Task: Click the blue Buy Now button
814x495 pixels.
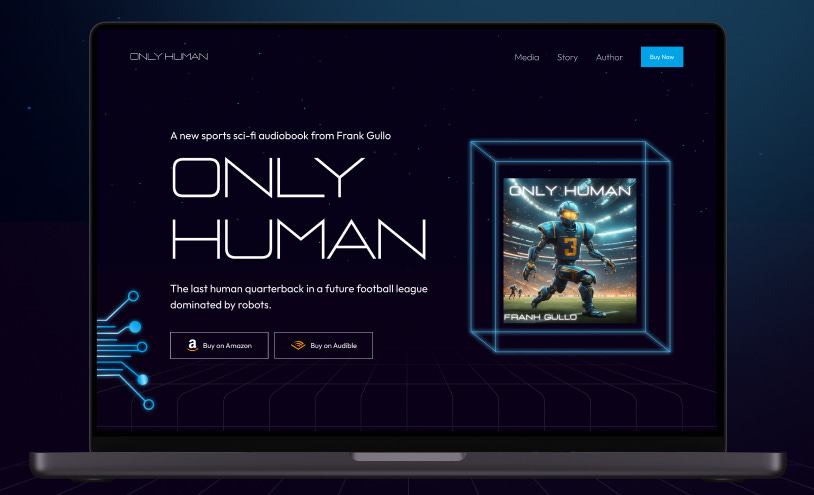Action: click(x=662, y=57)
